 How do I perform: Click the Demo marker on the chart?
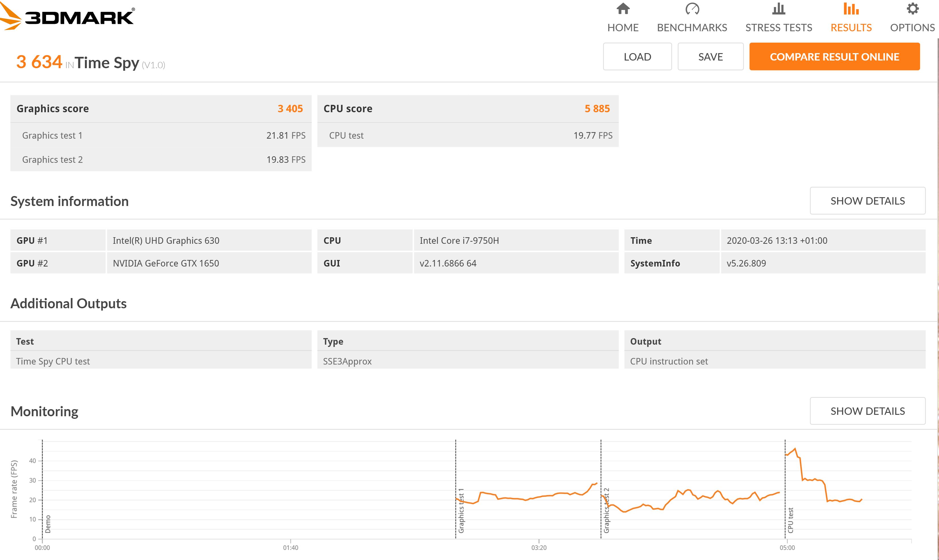click(47, 524)
